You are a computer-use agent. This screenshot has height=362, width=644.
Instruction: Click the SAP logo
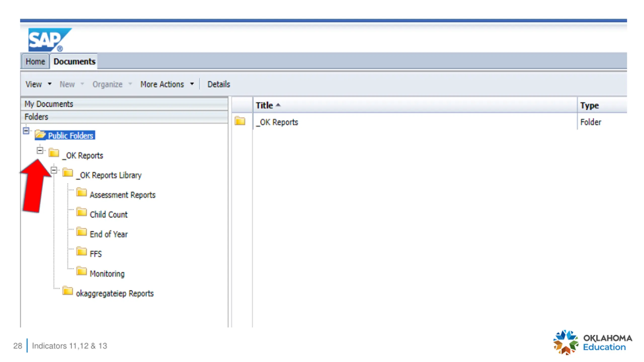click(x=50, y=40)
